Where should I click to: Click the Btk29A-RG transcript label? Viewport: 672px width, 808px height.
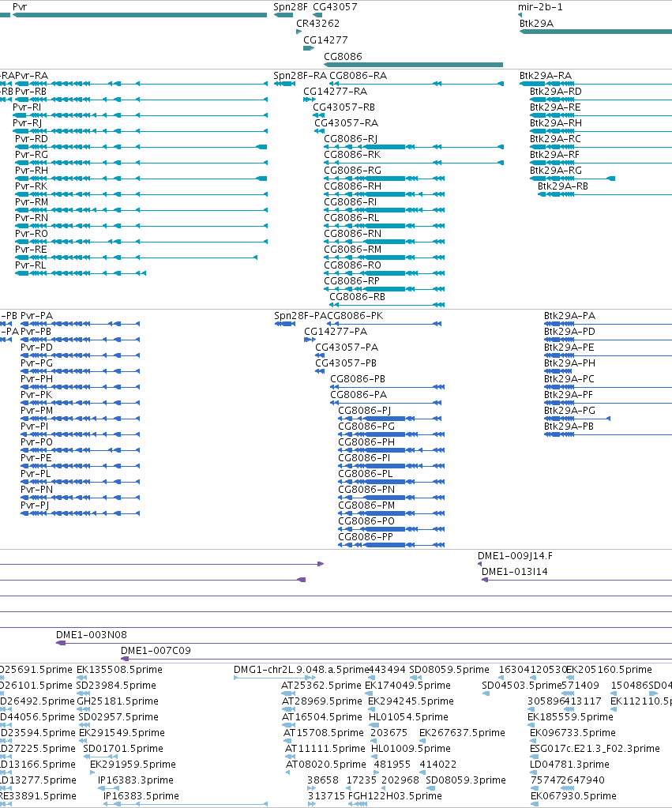(x=556, y=171)
